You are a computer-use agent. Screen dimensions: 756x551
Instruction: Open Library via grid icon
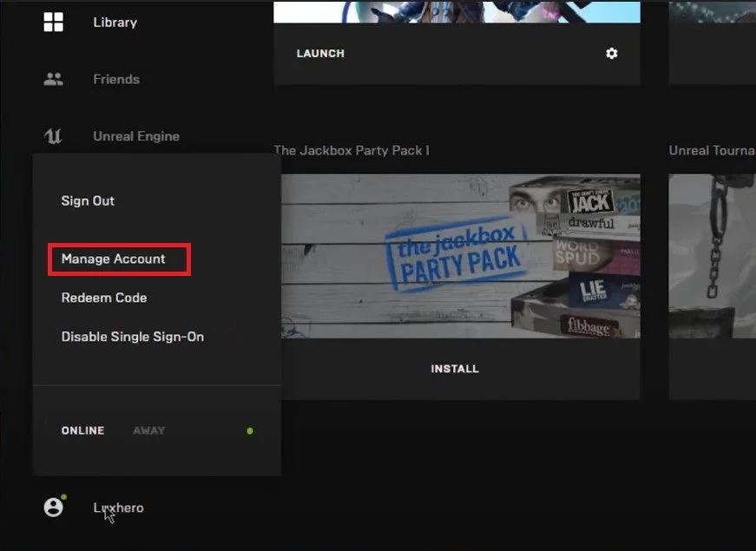click(53, 23)
